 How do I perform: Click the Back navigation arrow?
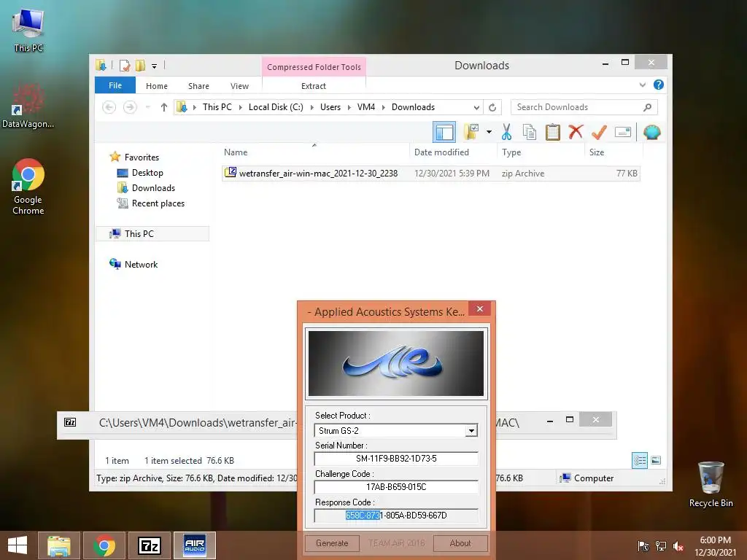coord(109,107)
